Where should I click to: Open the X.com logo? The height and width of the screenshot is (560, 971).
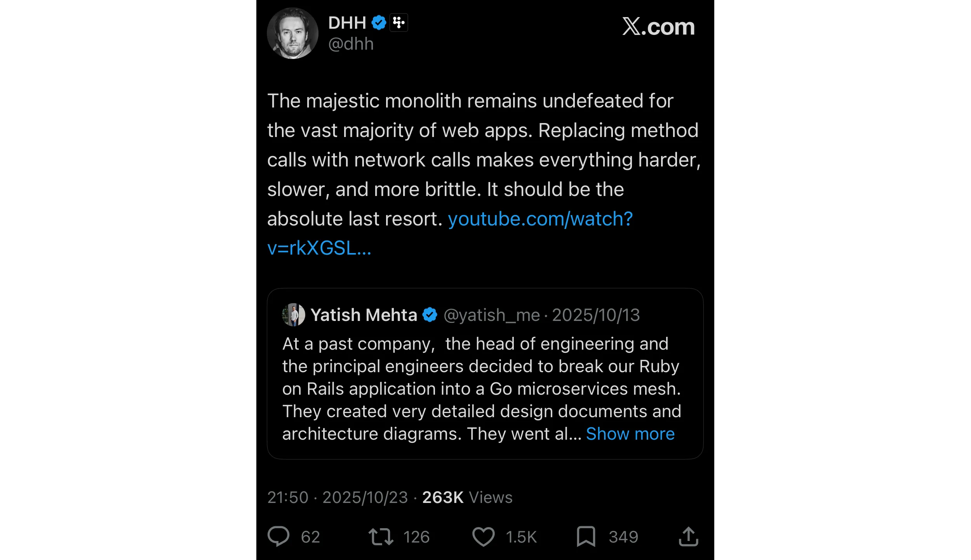tap(658, 27)
